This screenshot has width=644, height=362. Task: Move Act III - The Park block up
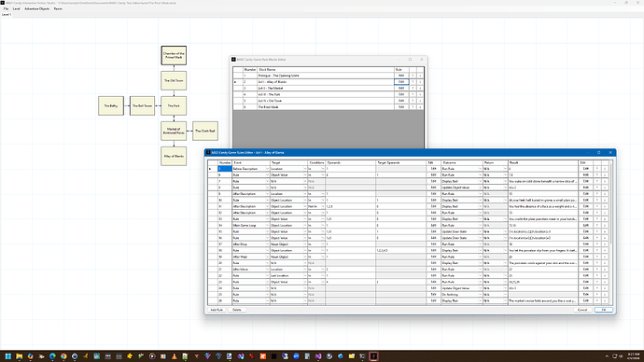tap(413, 94)
